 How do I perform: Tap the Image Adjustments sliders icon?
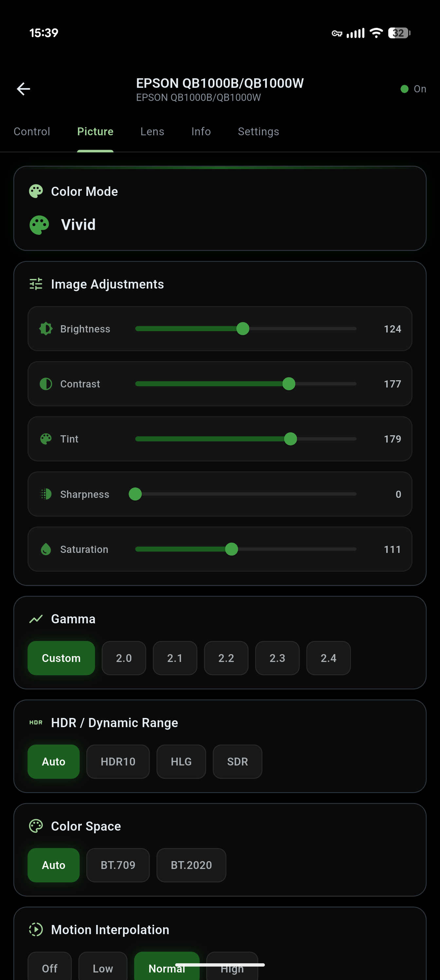coord(36,284)
